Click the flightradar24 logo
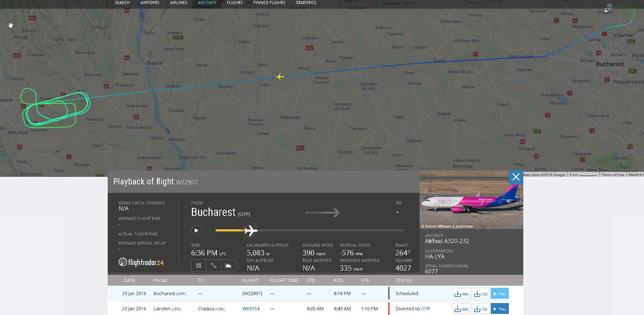The width and height of the screenshot is (644, 315). (141, 262)
